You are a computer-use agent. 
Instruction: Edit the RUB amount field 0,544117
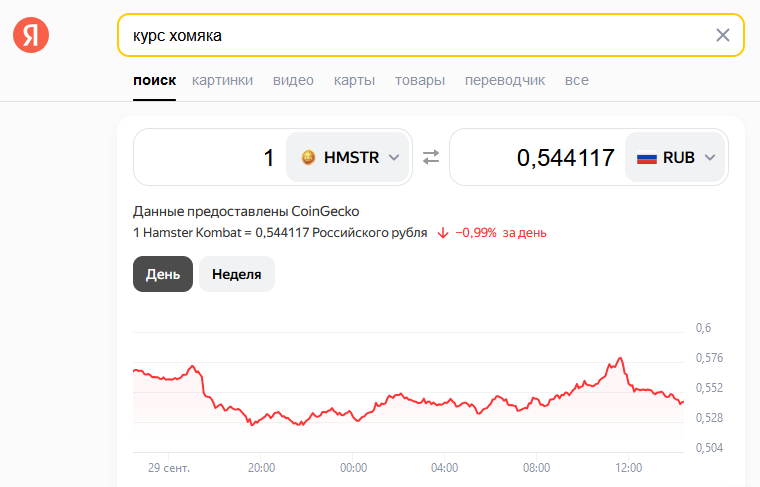click(x=538, y=157)
